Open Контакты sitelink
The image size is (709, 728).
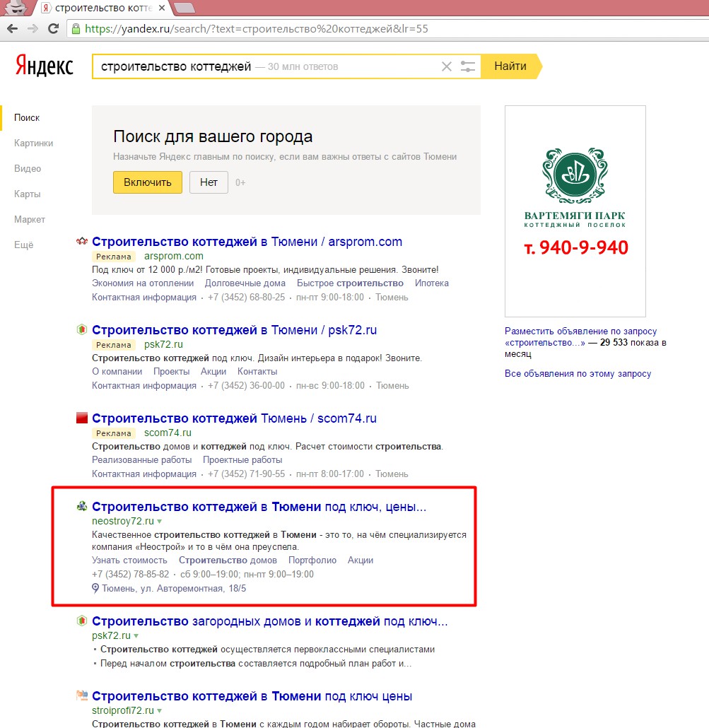[x=257, y=372]
